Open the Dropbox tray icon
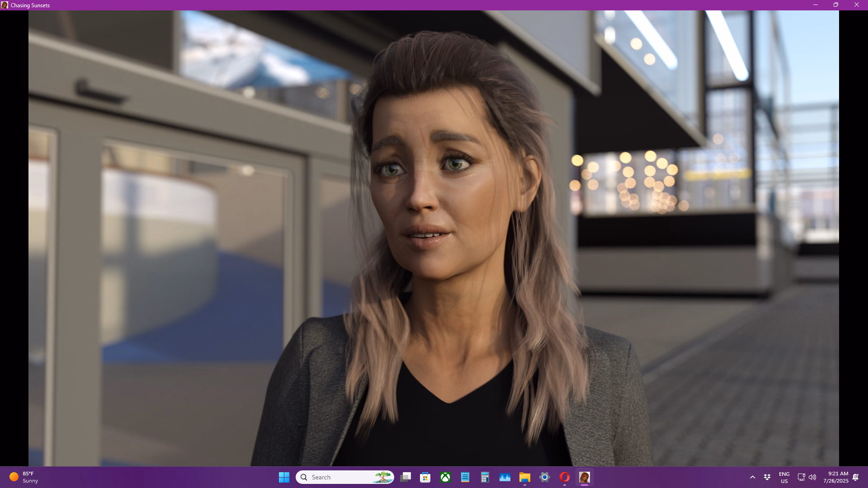 (767, 477)
